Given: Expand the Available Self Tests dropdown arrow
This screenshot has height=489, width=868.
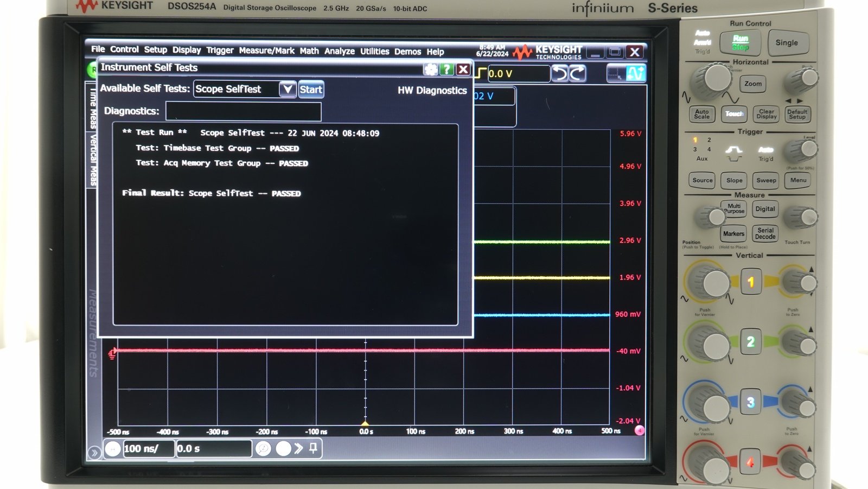Looking at the screenshot, I should 288,89.
